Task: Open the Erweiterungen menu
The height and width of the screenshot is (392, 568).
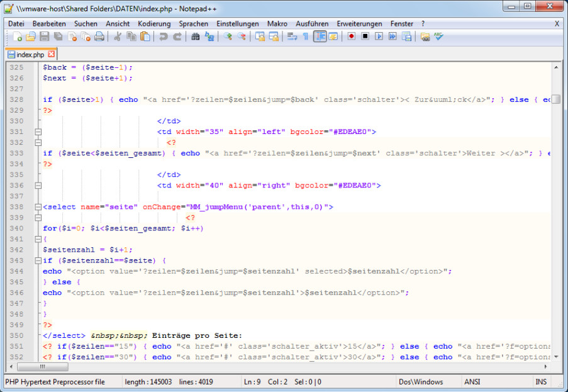Action: tap(359, 23)
